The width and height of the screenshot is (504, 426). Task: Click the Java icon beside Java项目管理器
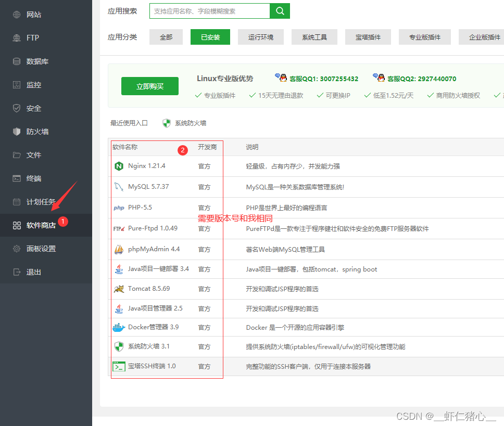point(119,308)
